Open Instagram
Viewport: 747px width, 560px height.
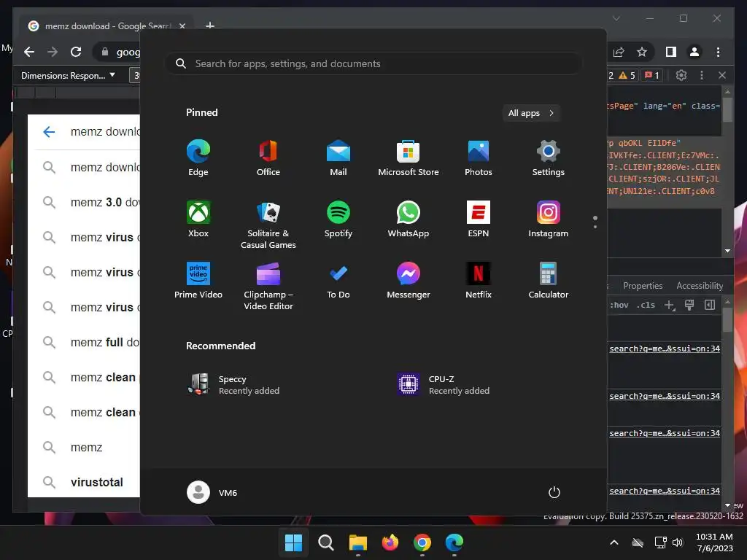(549, 219)
